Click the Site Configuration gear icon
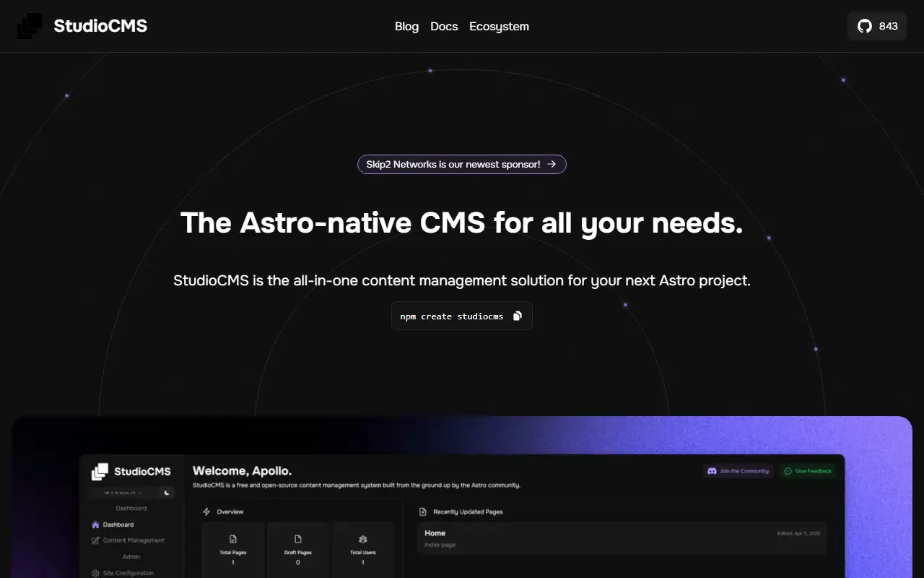924x578 pixels. [x=96, y=573]
